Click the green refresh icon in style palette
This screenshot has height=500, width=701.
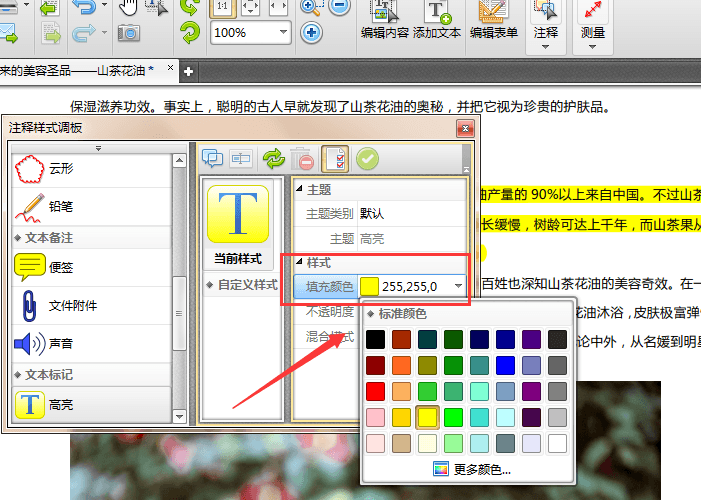pyautogui.click(x=272, y=158)
